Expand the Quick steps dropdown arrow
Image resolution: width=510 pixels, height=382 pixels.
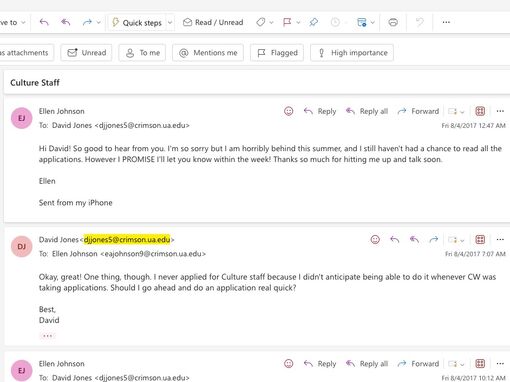click(170, 22)
